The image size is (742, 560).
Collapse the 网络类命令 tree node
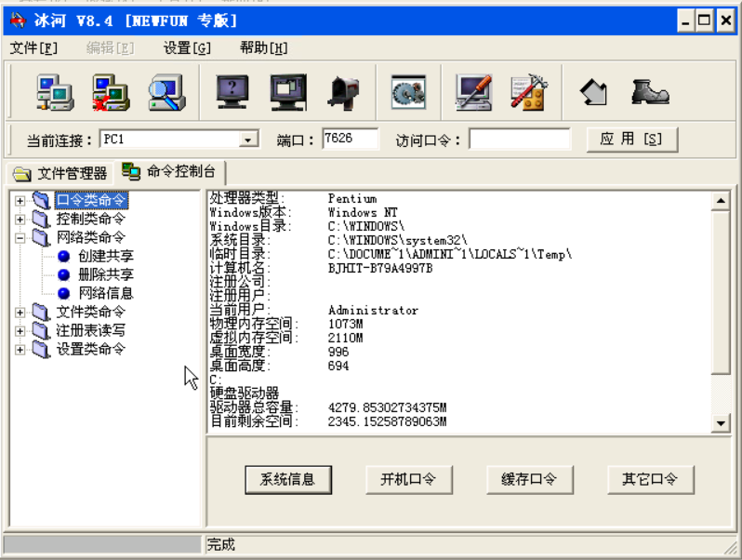pyautogui.click(x=20, y=237)
